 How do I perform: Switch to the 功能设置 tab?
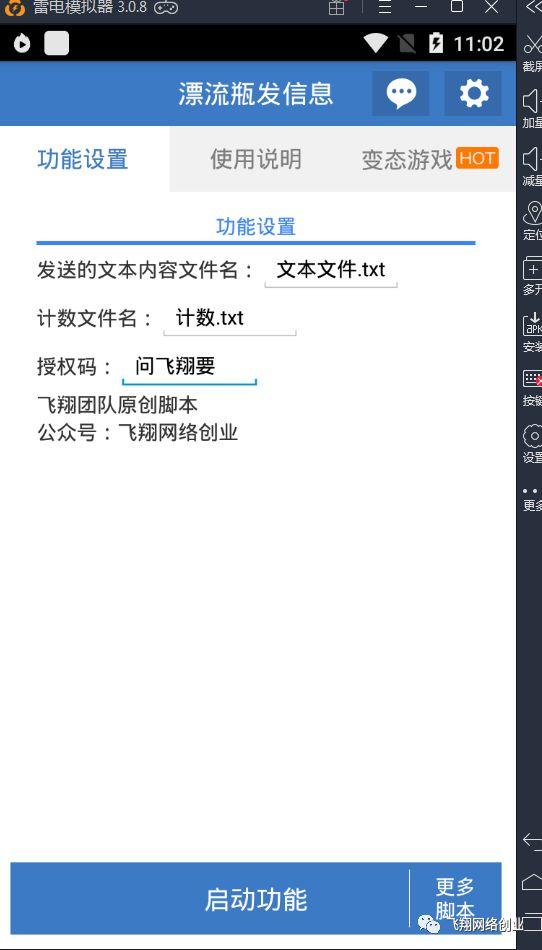click(x=83, y=159)
